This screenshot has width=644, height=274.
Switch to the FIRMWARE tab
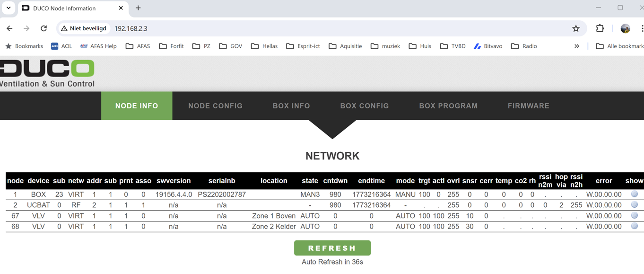[x=529, y=106]
